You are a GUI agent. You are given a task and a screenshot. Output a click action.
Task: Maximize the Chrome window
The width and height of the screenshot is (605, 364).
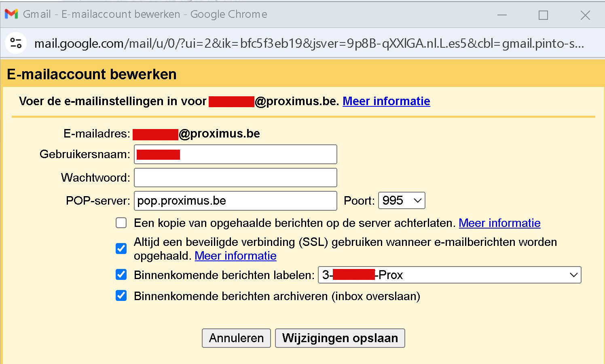[x=544, y=15]
